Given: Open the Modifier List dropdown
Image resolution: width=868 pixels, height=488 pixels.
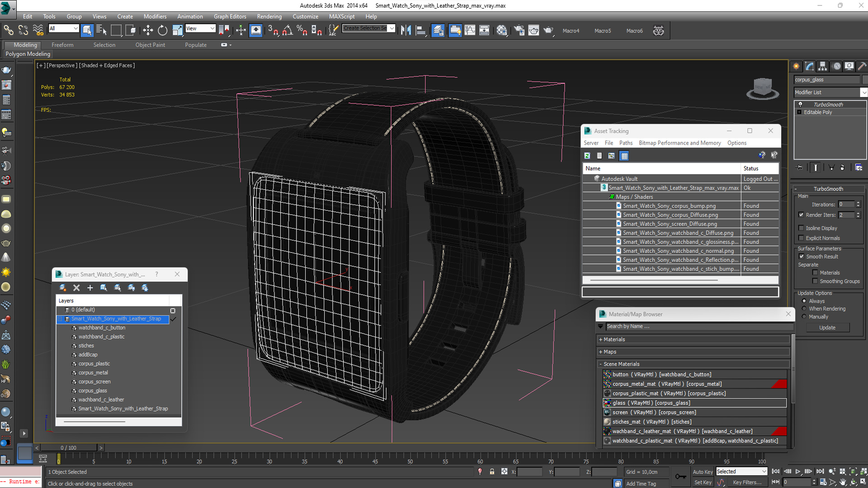Looking at the screenshot, I should point(830,92).
